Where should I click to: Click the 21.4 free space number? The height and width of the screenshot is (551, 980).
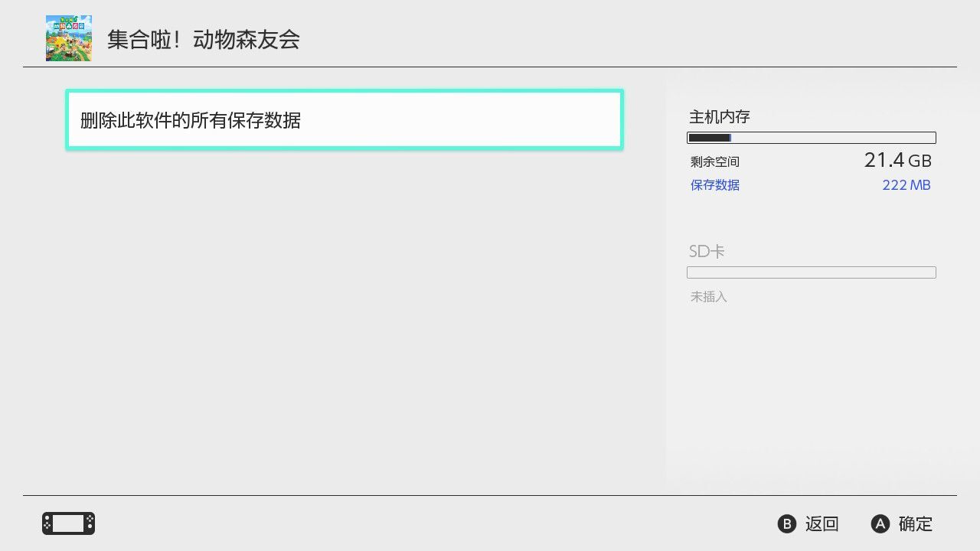click(884, 160)
